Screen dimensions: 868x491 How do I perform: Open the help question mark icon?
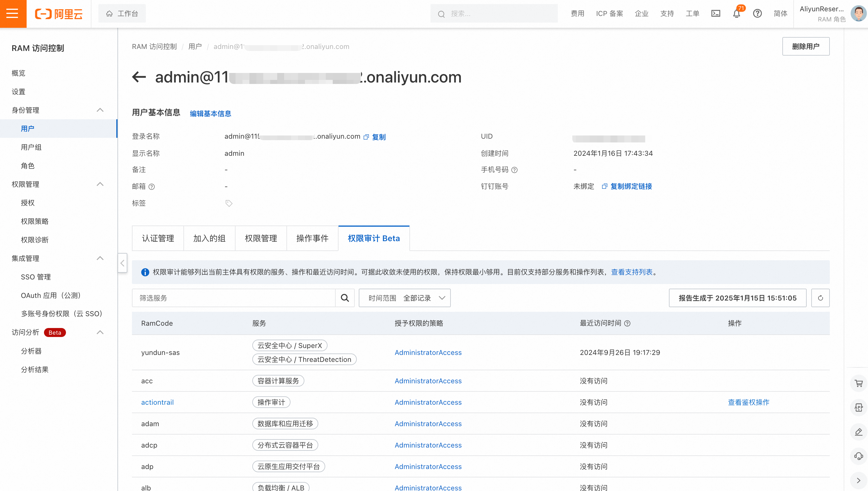tap(757, 14)
